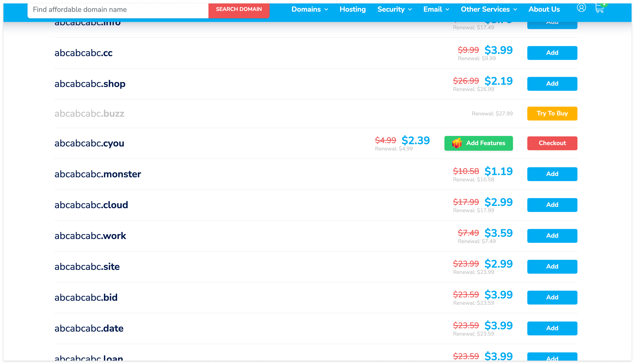This screenshot has width=635, height=364.
Task: Click the Search Domain button
Action: (238, 9)
